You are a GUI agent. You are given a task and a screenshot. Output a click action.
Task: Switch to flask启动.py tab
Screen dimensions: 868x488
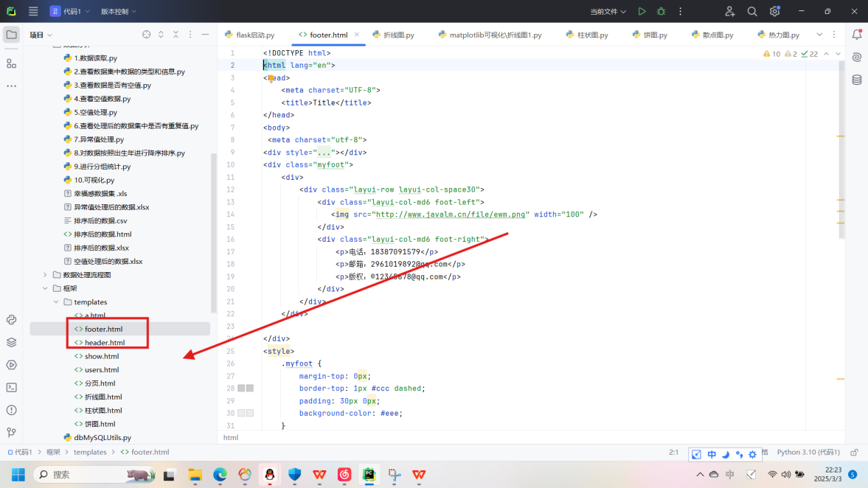[x=250, y=35]
